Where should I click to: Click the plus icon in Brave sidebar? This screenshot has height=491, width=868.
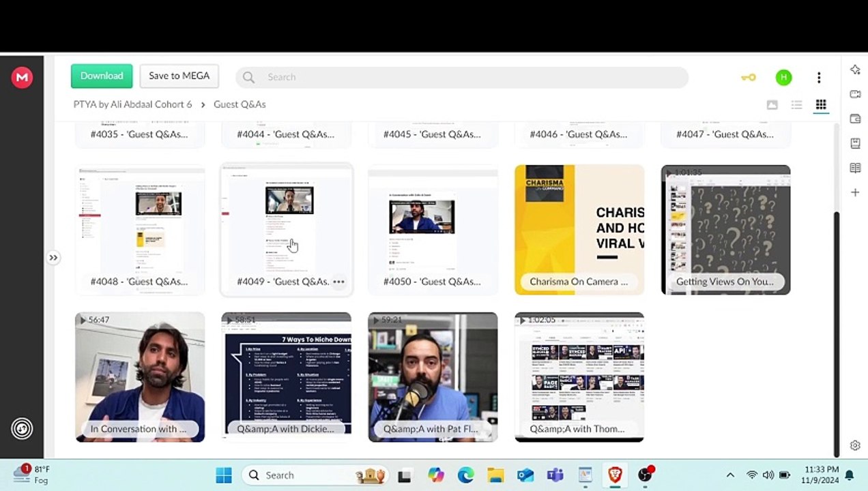coord(855,192)
